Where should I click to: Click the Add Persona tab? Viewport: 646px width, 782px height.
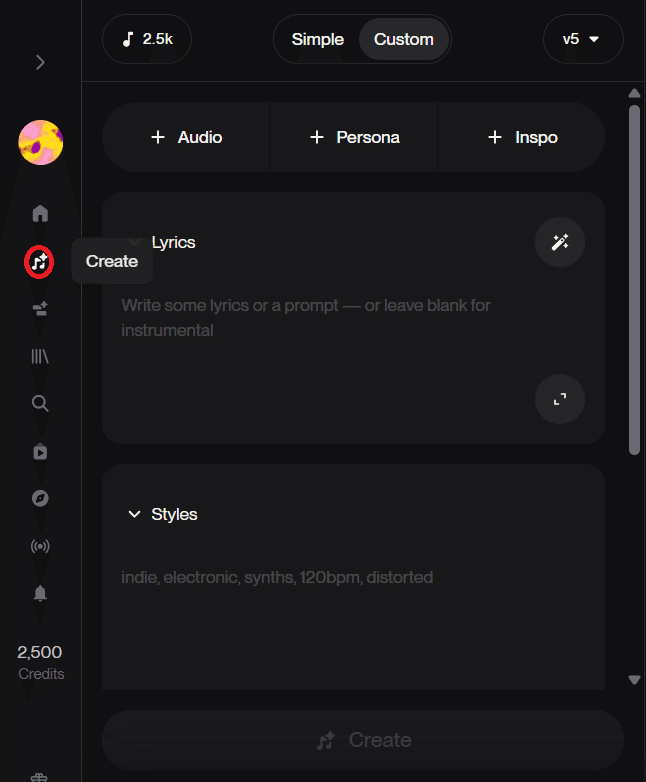point(354,137)
